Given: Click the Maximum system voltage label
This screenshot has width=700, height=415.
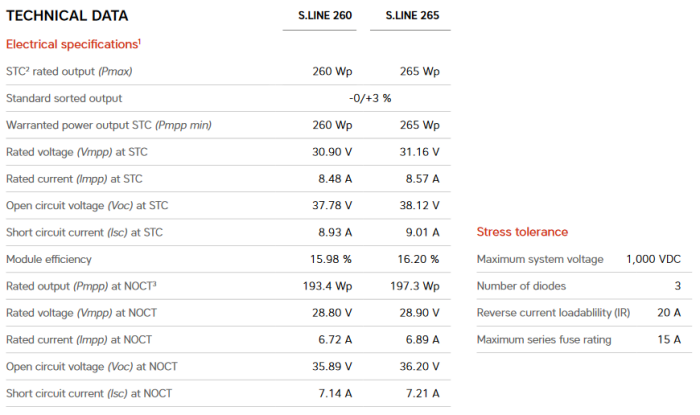Looking at the screenshot, I should pyautogui.click(x=540, y=259).
